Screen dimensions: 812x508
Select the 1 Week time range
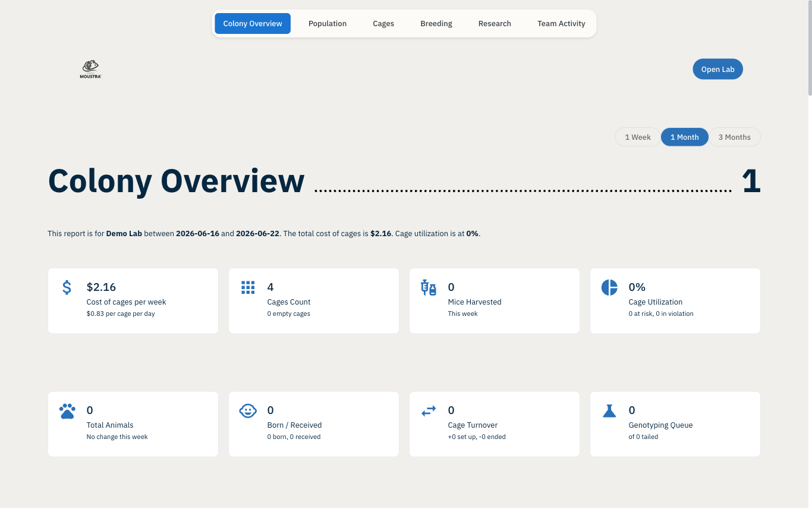coord(638,137)
